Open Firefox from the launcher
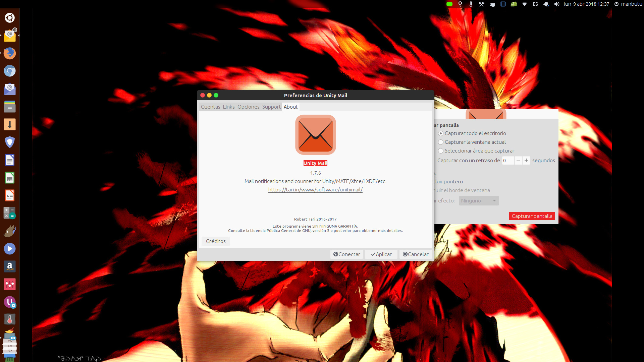This screenshot has width=644, height=362. pyautogui.click(x=10, y=53)
